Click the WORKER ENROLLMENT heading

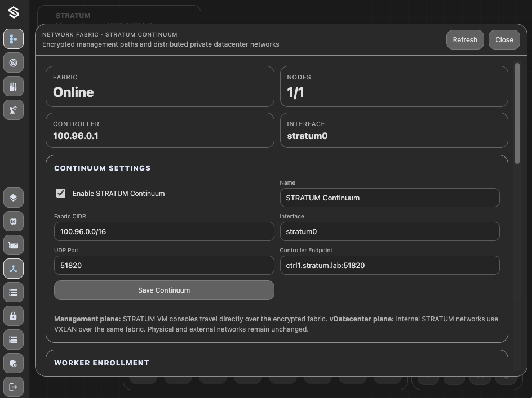pos(101,363)
